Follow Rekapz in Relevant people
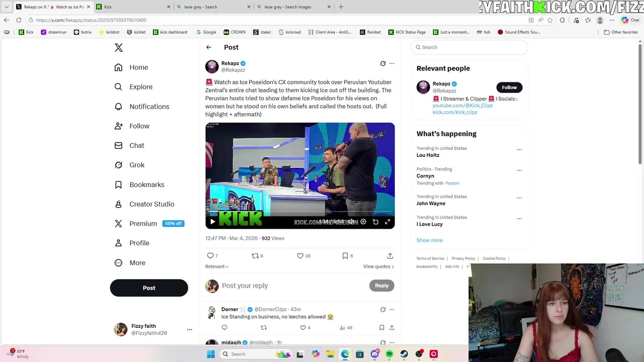This screenshot has height=362, width=644. pyautogui.click(x=509, y=87)
